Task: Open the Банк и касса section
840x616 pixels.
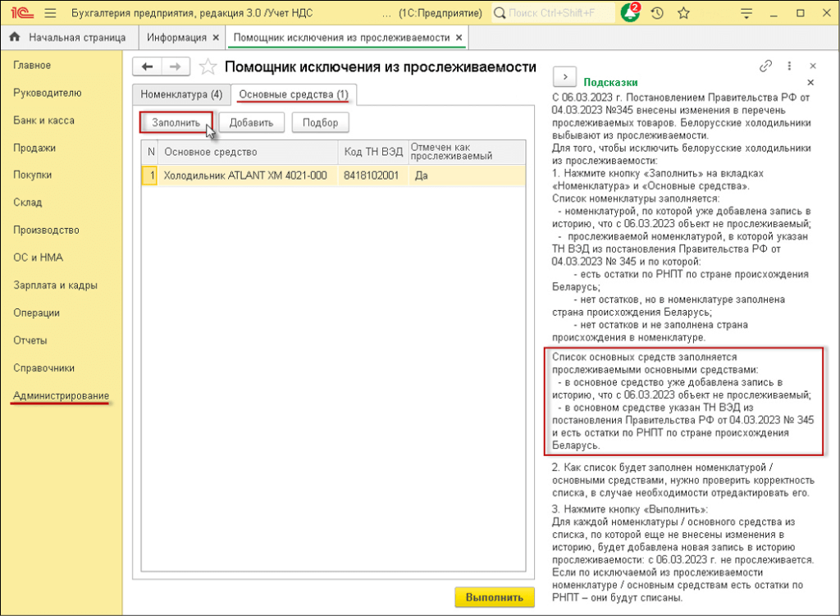Action: click(44, 121)
